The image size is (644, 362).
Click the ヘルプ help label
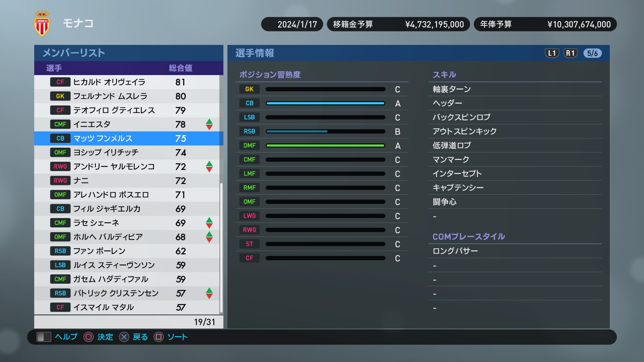(66, 337)
